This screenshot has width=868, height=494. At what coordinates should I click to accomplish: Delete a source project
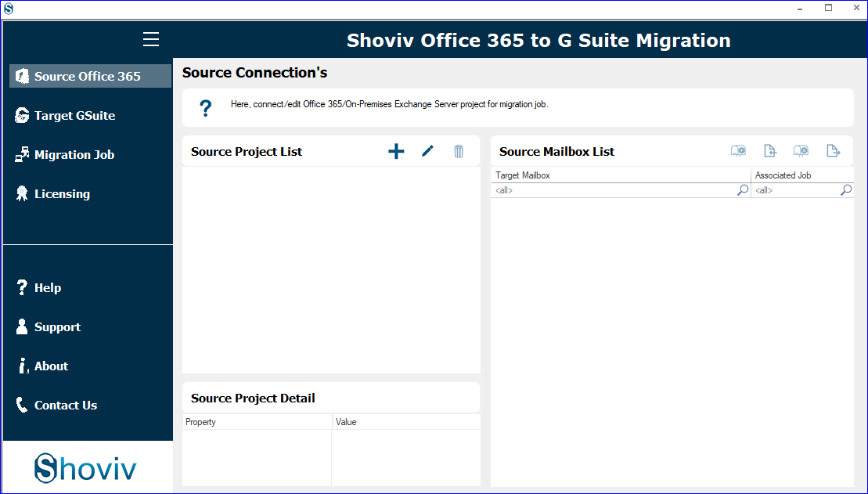click(459, 151)
